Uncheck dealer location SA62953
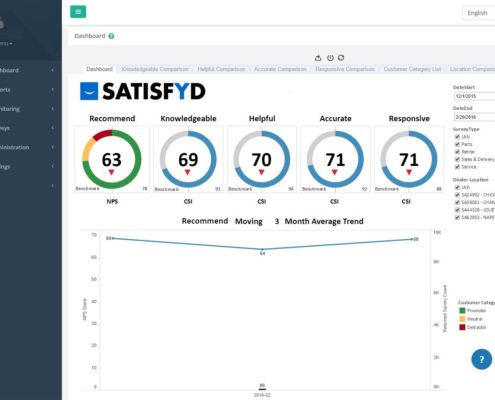 pos(457,217)
